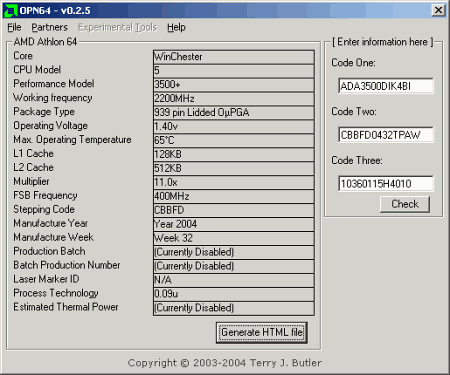Click the Batch Production Number label
The height and width of the screenshot is (375, 450).
pos(67,266)
